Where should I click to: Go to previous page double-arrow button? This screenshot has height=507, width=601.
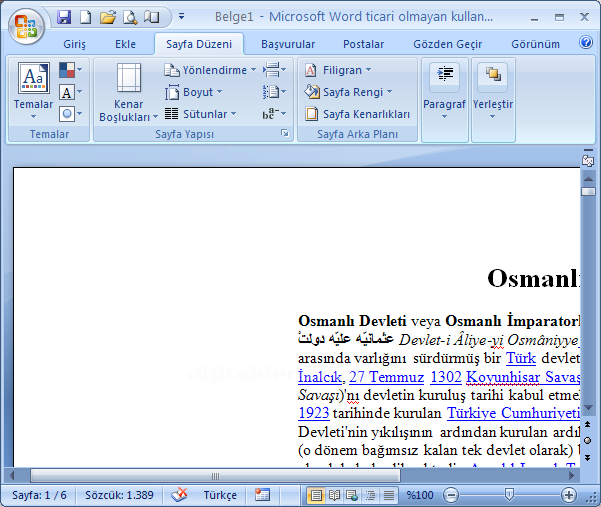587,424
